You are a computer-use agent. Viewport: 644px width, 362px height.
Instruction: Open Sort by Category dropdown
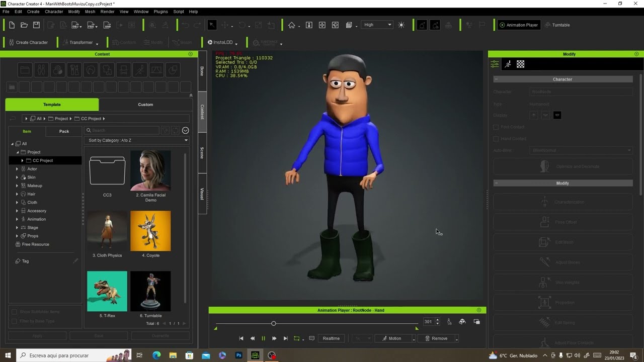[137, 140]
